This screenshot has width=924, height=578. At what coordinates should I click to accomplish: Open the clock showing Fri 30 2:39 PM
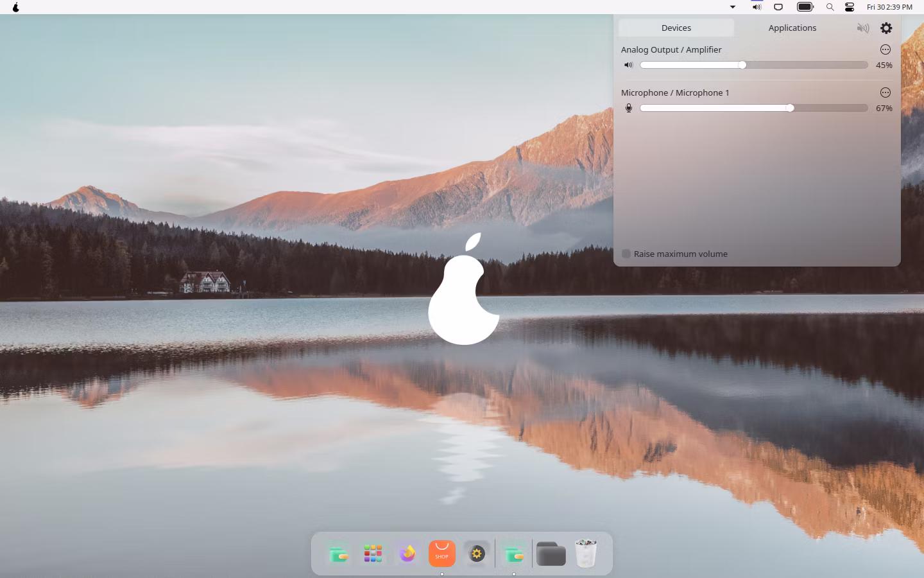coord(889,7)
